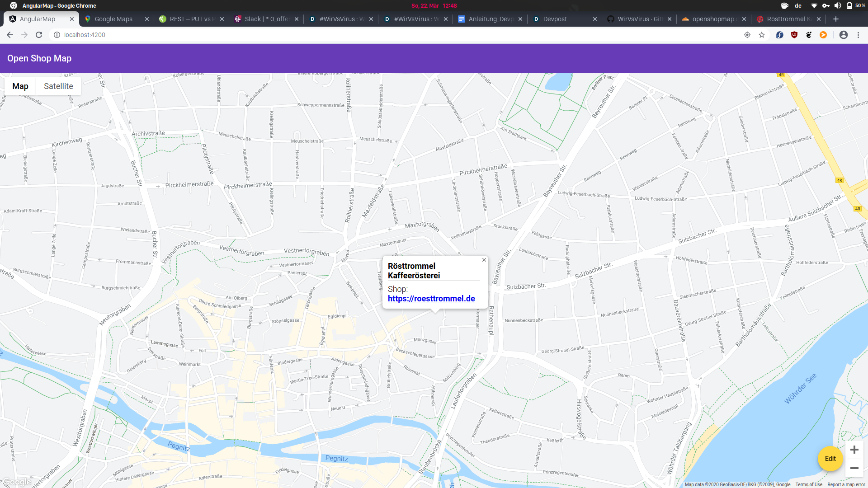Close the Rösttrommel info window
The image size is (868, 488).
click(484, 260)
